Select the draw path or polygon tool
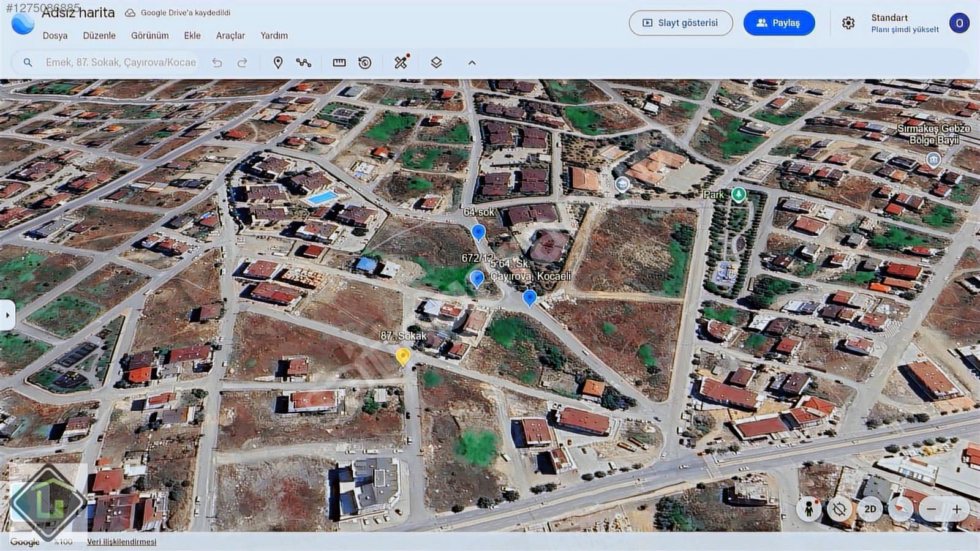Screen dimensions: 980x551 click(x=304, y=62)
